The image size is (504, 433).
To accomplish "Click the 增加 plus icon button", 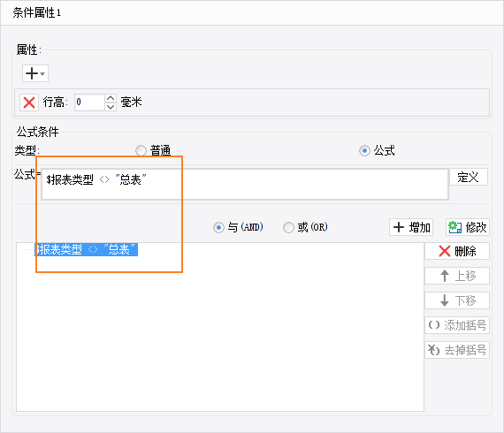I will click(x=411, y=227).
